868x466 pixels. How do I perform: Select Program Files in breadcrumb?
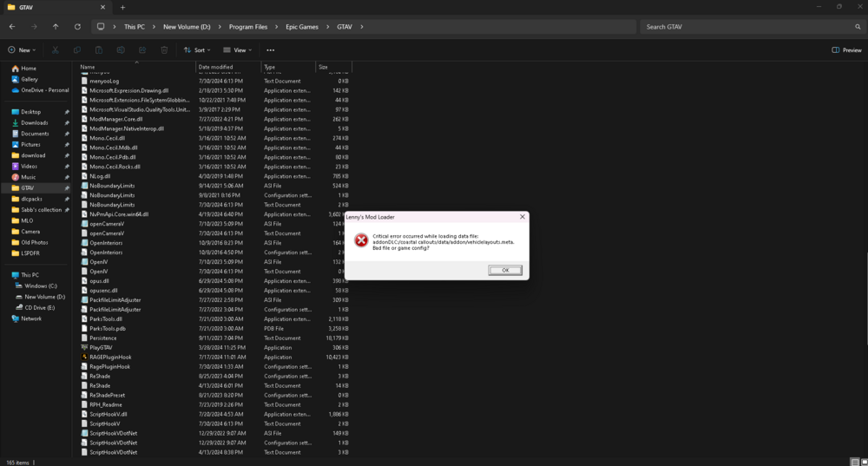[248, 27]
